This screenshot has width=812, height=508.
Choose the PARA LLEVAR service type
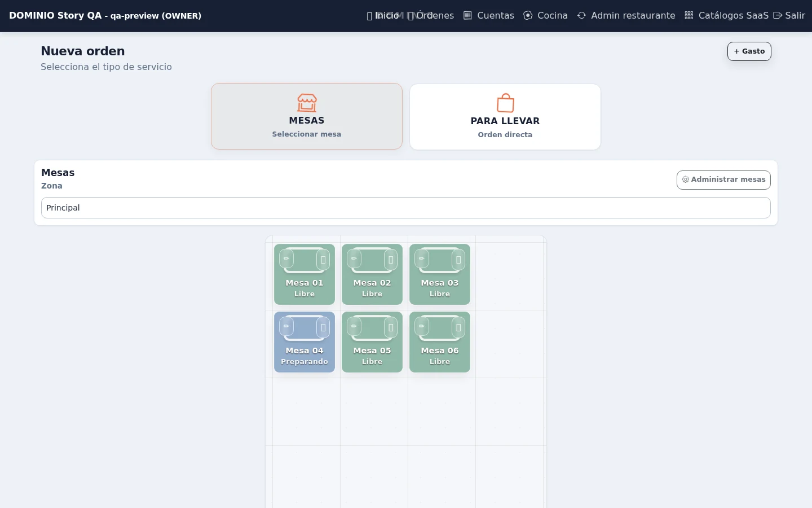click(505, 117)
